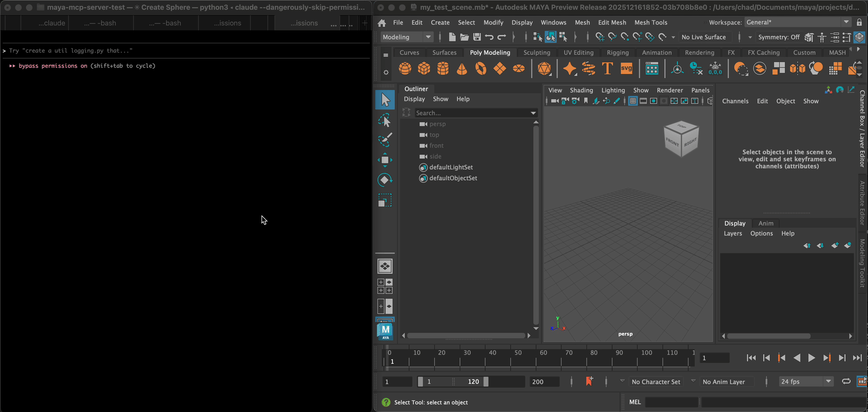
Task: Toggle select by hierarchy mode
Action: point(537,37)
